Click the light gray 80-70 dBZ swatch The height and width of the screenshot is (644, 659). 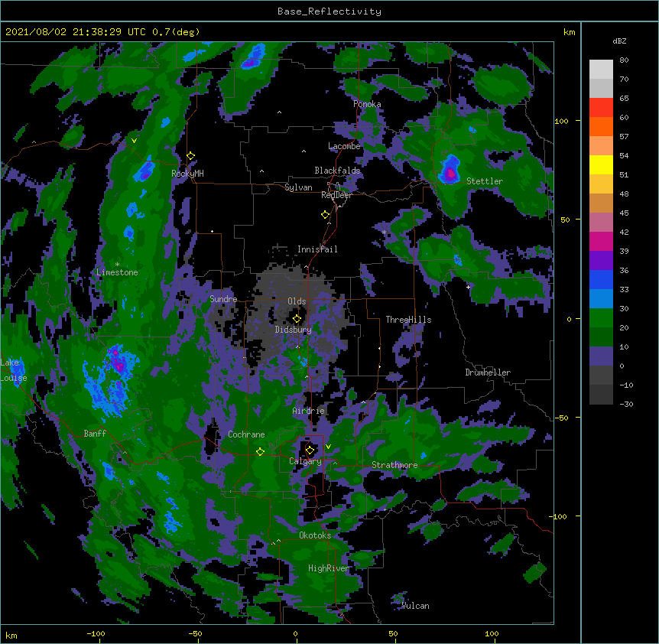[x=601, y=70]
